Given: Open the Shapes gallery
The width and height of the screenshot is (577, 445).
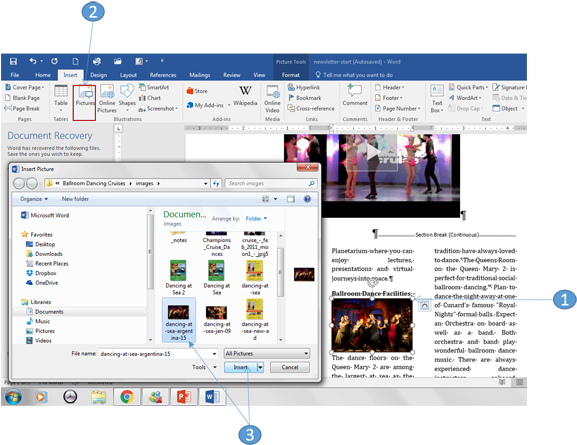Looking at the screenshot, I should coord(127,98).
